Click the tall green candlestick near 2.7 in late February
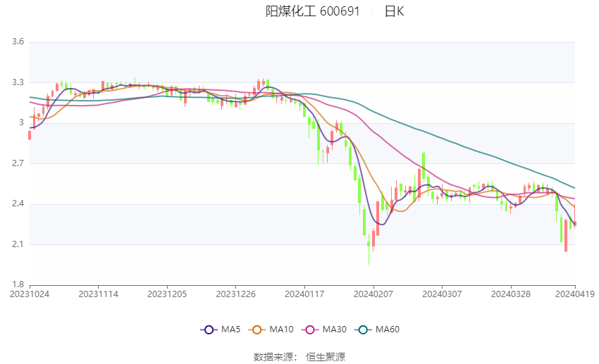599x364 pixels. [x=424, y=166]
